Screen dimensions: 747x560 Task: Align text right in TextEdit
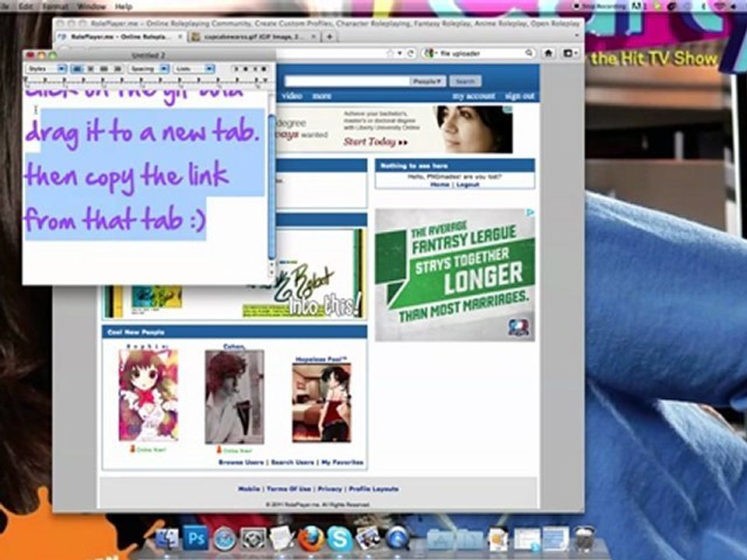117,69
